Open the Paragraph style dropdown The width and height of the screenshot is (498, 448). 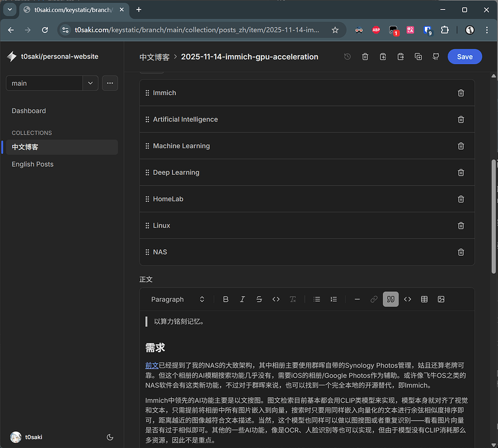tap(177, 299)
